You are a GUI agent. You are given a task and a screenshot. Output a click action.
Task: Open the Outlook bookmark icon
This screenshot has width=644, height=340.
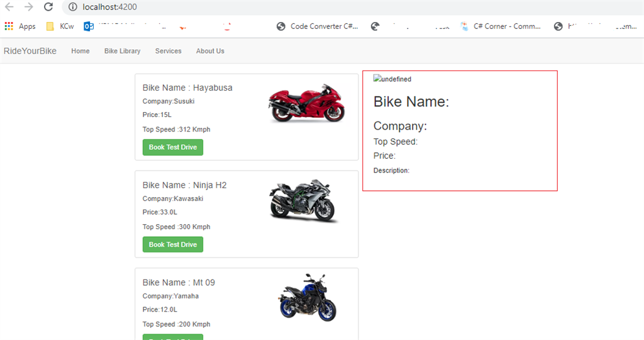[88, 26]
